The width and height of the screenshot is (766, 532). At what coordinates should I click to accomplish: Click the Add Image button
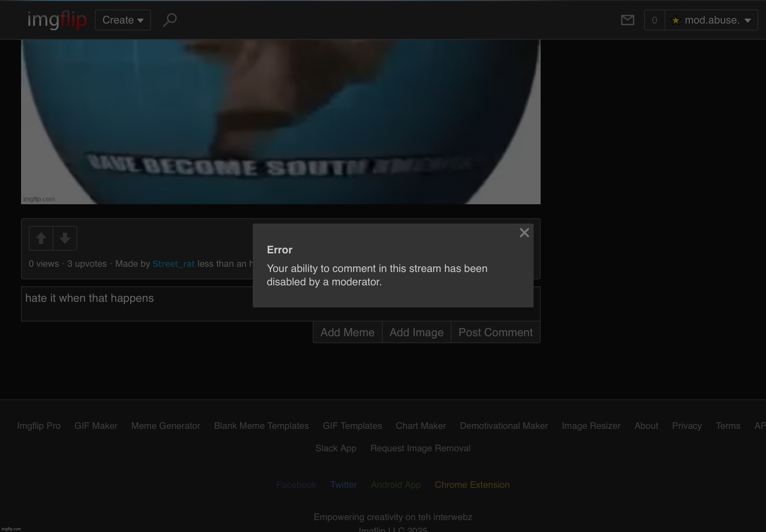(416, 332)
